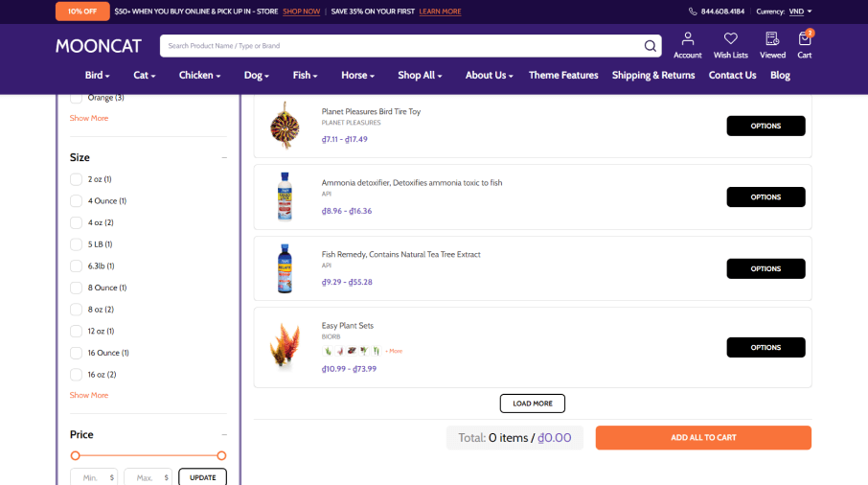This screenshot has height=485, width=868.
Task: Focus the Min. price input field
Action: [94, 477]
